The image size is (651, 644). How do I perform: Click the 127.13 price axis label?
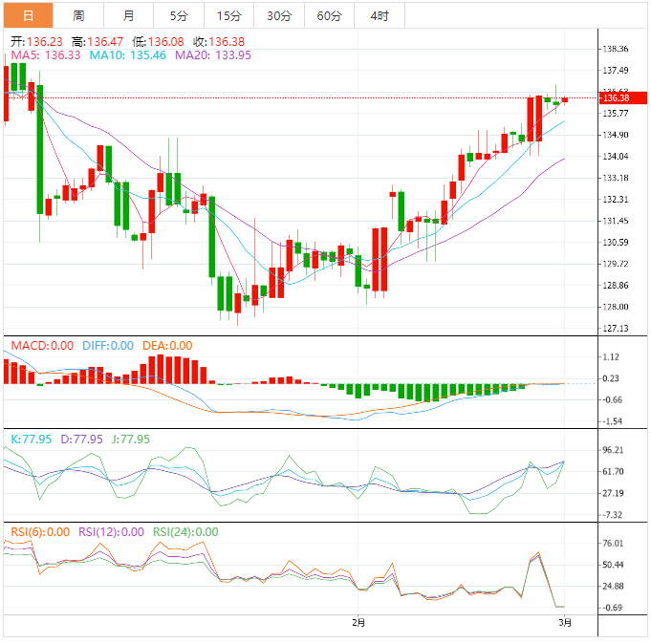click(x=616, y=329)
